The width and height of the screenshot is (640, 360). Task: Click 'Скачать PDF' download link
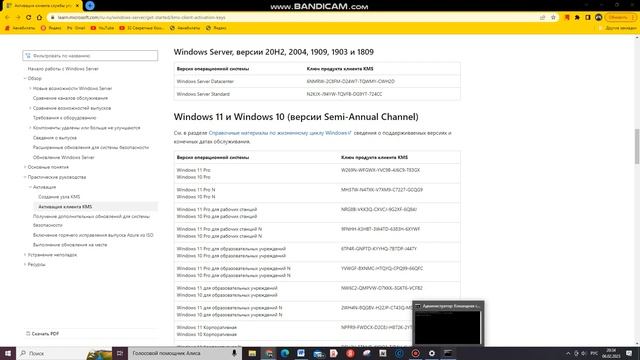42,334
